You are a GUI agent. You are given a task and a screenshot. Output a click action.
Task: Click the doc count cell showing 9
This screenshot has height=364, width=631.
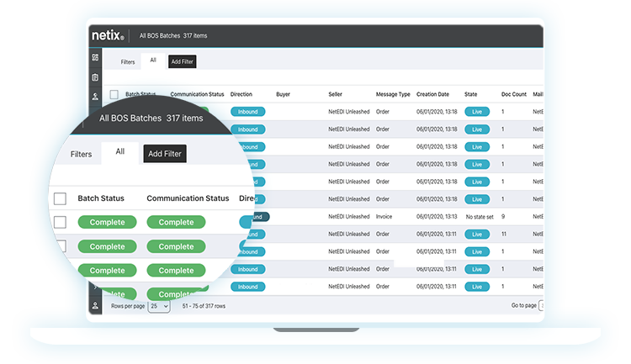click(x=503, y=216)
